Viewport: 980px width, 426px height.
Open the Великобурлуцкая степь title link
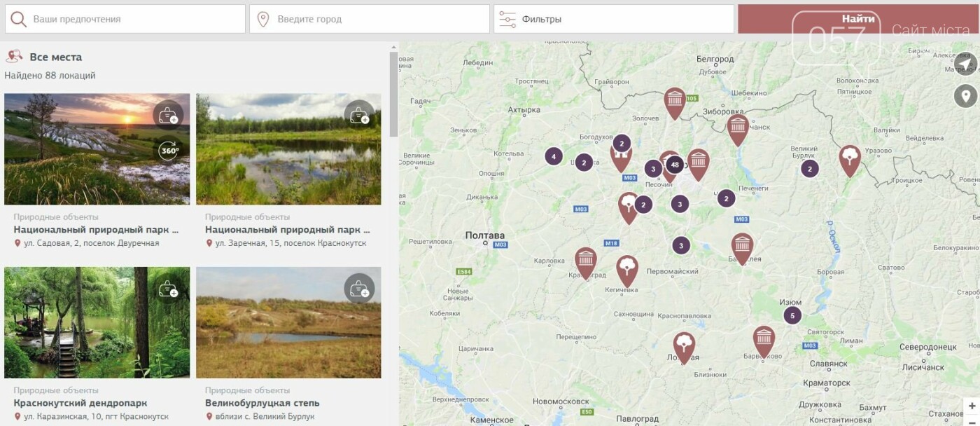pos(262,403)
